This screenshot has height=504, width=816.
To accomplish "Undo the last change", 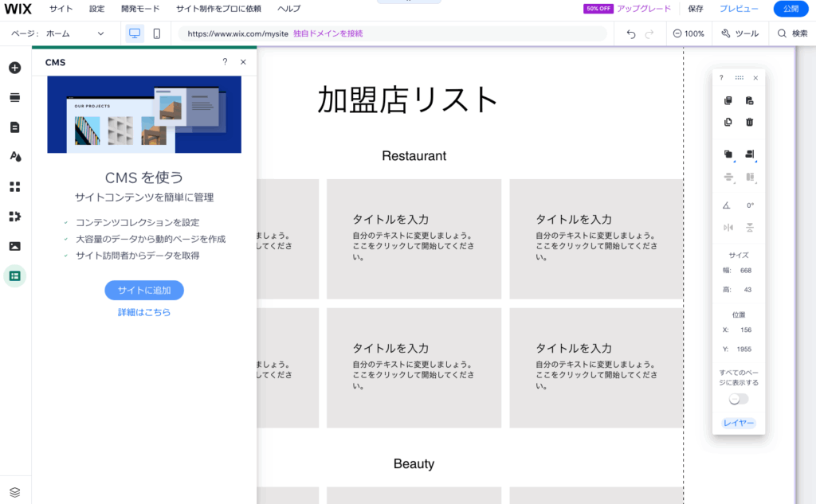I will coord(630,33).
